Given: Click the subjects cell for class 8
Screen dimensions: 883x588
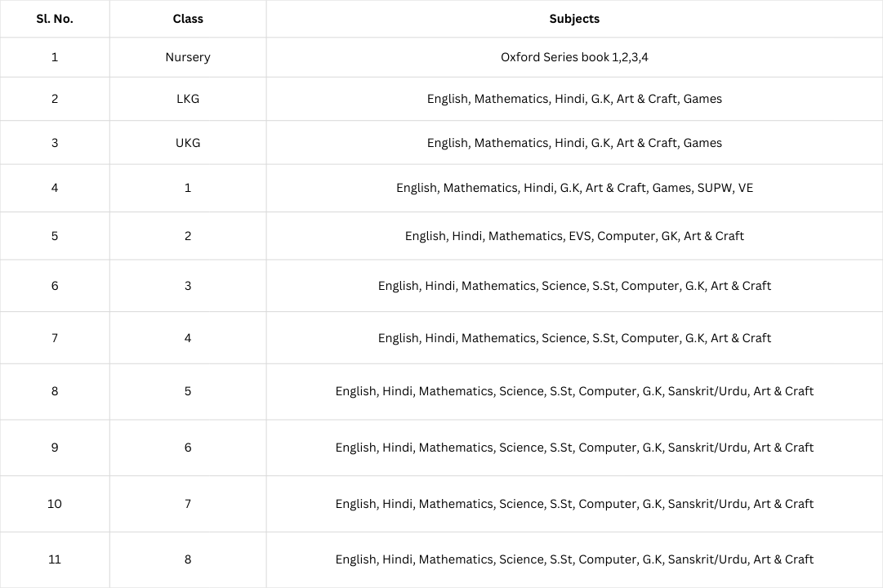Looking at the screenshot, I should coord(574,559).
